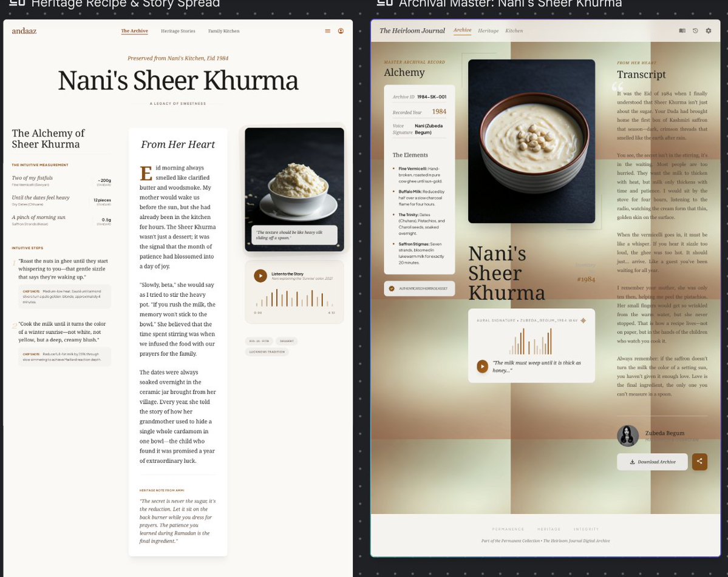The image size is (728, 577).
Task: Click the milk must weep quote text
Action: pos(537,366)
